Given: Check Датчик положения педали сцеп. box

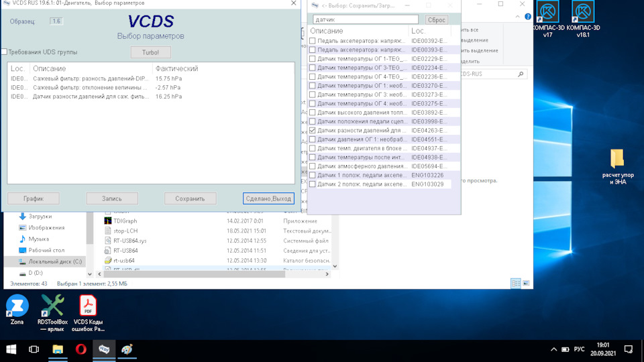Looking at the screenshot, I should coord(313,121).
